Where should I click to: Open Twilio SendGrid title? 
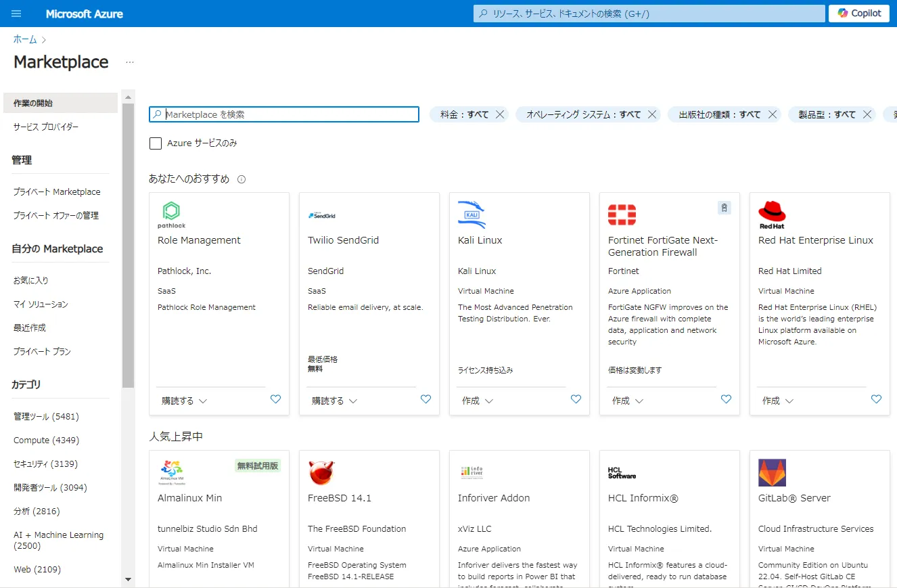[343, 240]
